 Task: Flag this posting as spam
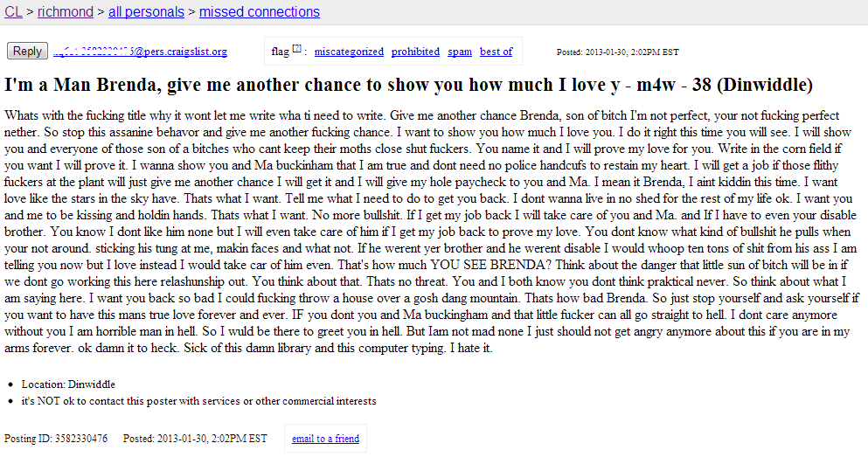tap(460, 52)
